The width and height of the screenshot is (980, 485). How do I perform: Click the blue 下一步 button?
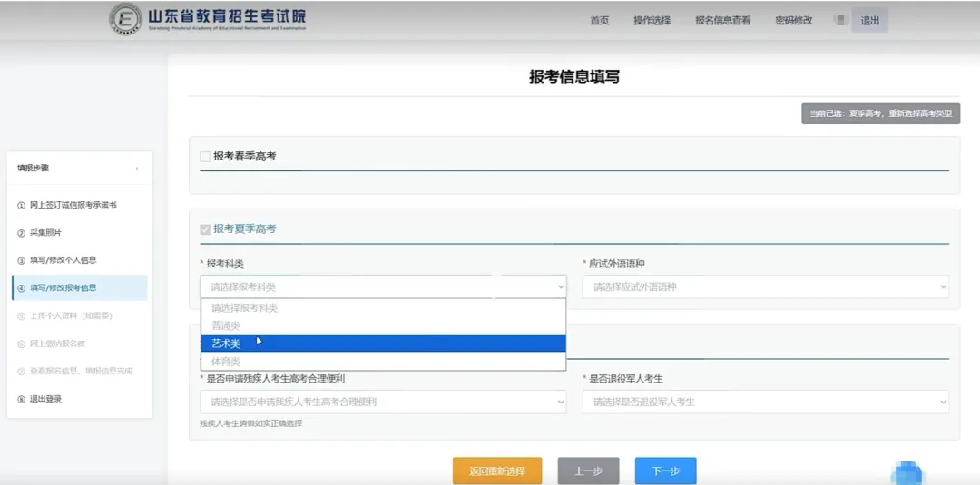(666, 471)
